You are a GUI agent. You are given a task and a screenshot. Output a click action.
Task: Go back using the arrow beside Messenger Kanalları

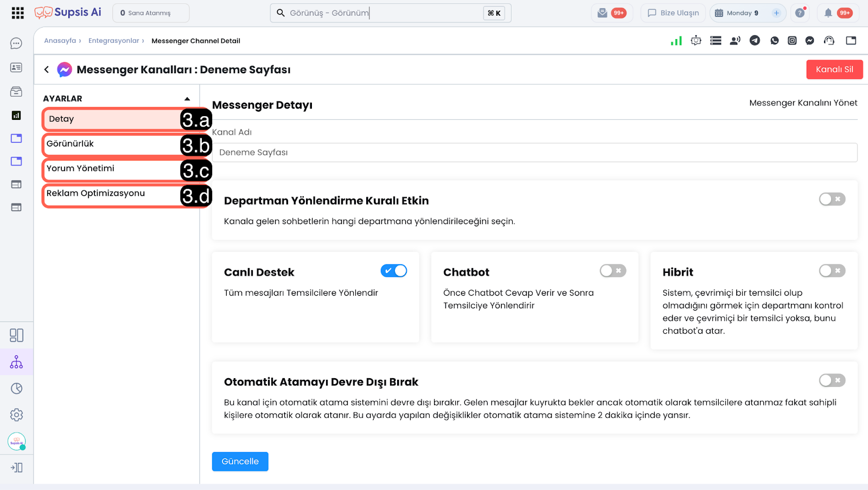click(47, 69)
